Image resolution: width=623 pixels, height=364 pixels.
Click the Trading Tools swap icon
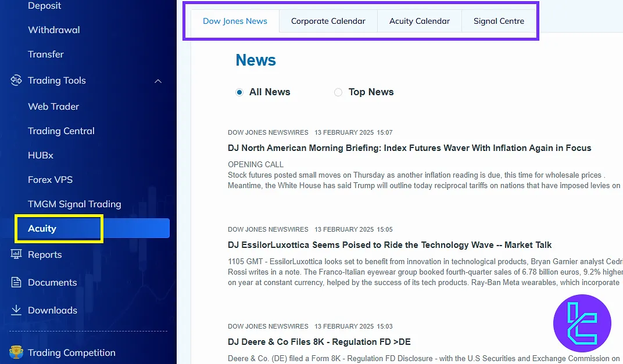16,80
